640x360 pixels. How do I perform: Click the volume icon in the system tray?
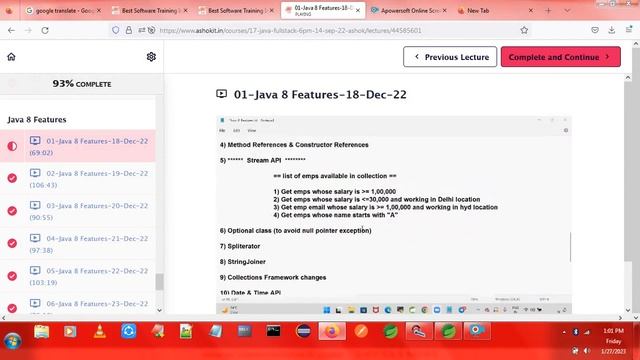(x=587, y=351)
